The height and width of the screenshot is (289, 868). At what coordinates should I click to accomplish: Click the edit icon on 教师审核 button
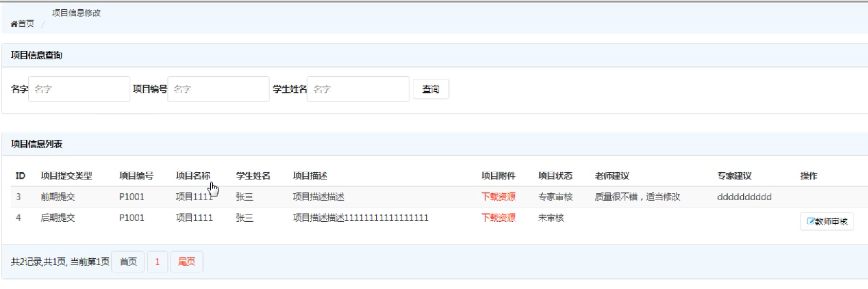click(811, 221)
